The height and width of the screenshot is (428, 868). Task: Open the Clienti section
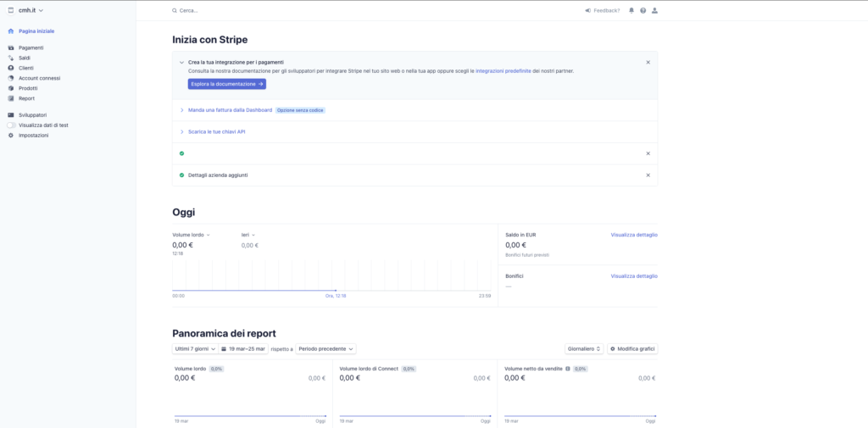26,68
